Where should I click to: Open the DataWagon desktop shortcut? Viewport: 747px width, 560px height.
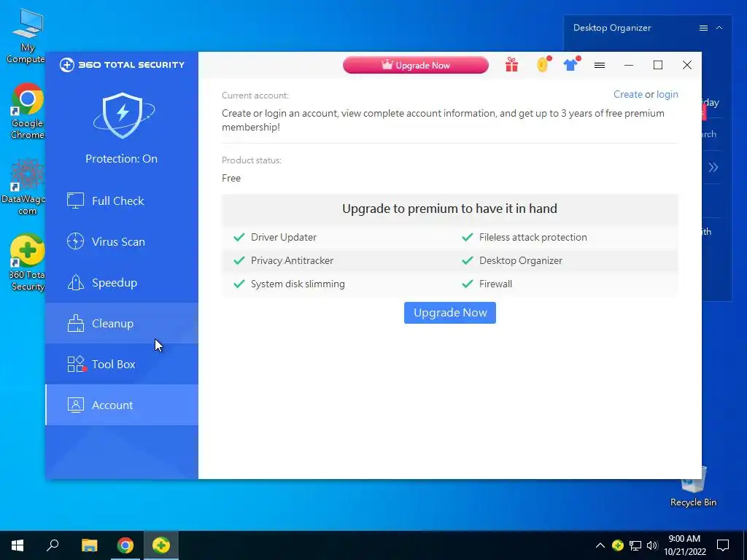pyautogui.click(x=24, y=187)
